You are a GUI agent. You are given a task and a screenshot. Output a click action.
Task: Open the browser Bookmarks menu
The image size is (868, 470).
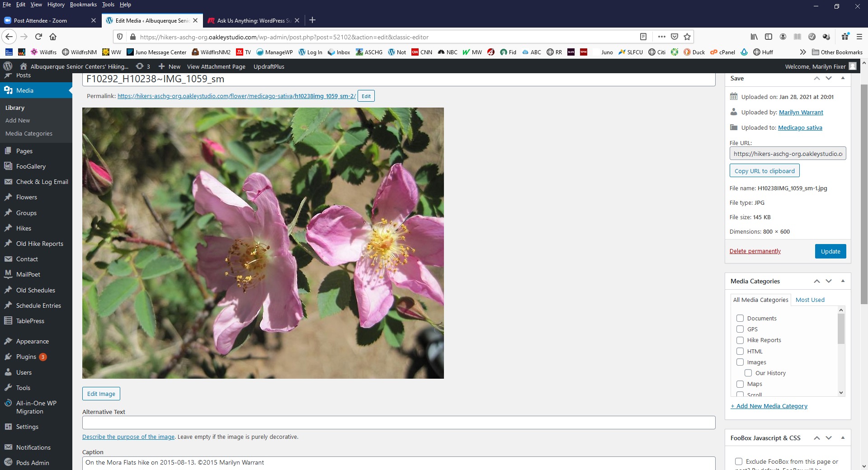[x=83, y=5]
